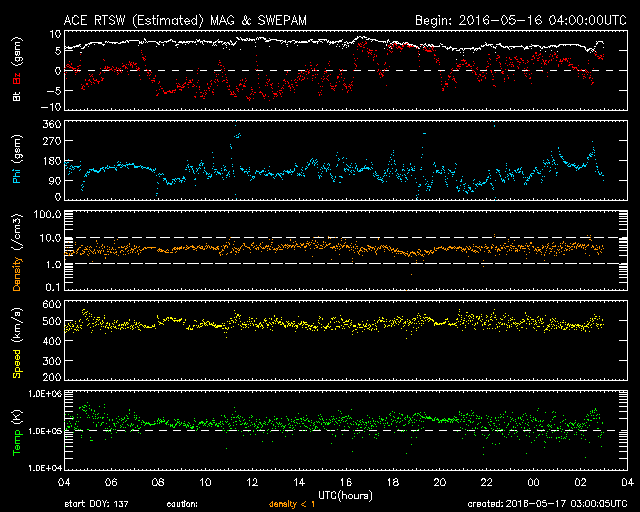
Task: Click the '08' hour label on time axis
Action: 158,483
